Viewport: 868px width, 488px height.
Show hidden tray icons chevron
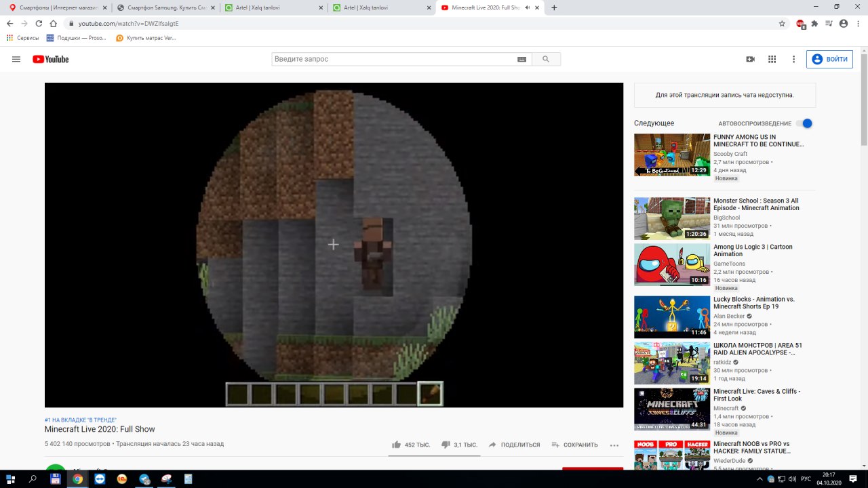pyautogui.click(x=761, y=479)
